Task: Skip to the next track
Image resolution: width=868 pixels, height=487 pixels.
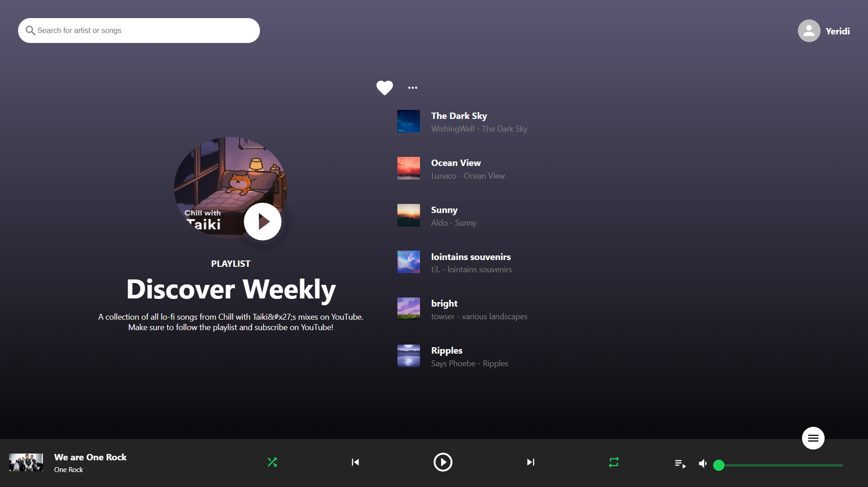Action: click(530, 462)
